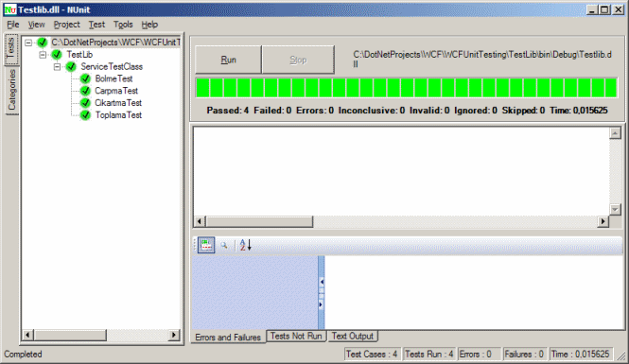Run the tests with Run button
629x364 pixels.
[228, 60]
